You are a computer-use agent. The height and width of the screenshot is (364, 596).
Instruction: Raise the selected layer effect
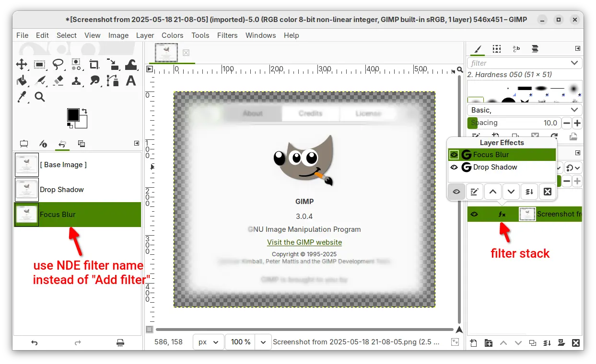pyautogui.click(x=492, y=192)
